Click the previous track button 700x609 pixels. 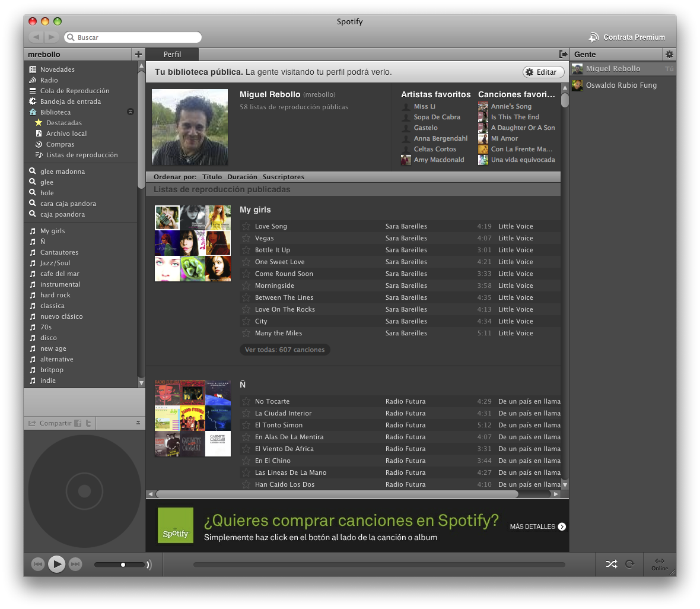[38, 564]
